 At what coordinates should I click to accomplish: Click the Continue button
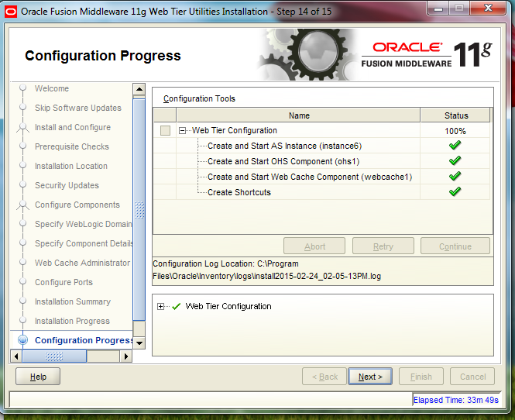pos(455,246)
